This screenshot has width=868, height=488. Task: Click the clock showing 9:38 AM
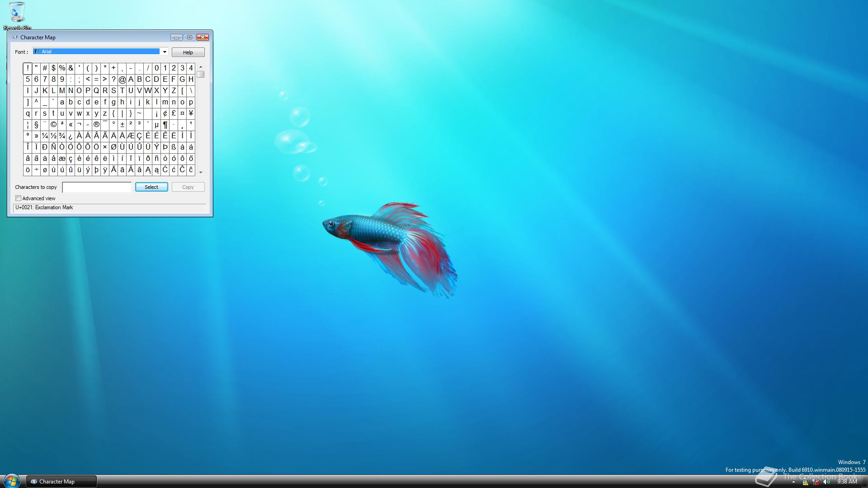847,482
